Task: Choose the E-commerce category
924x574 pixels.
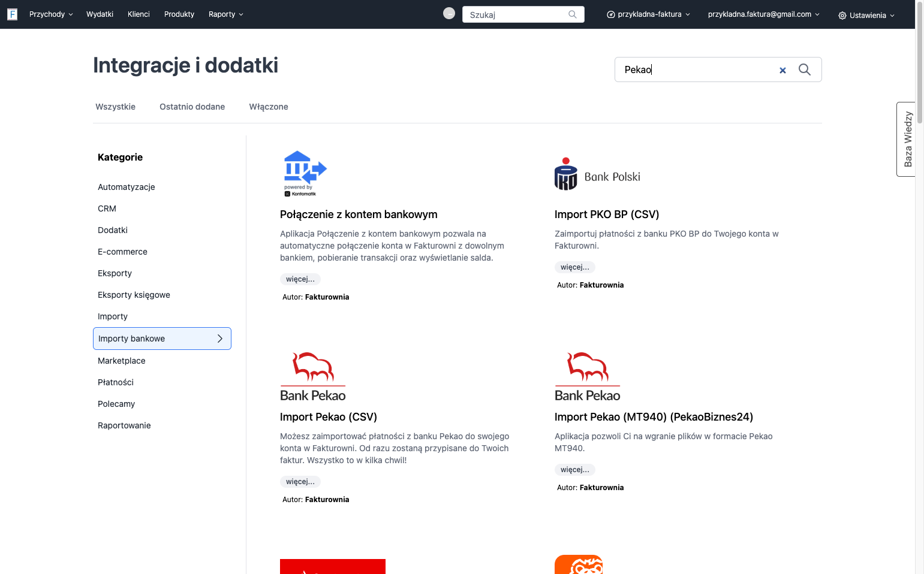Action: pyautogui.click(x=122, y=252)
